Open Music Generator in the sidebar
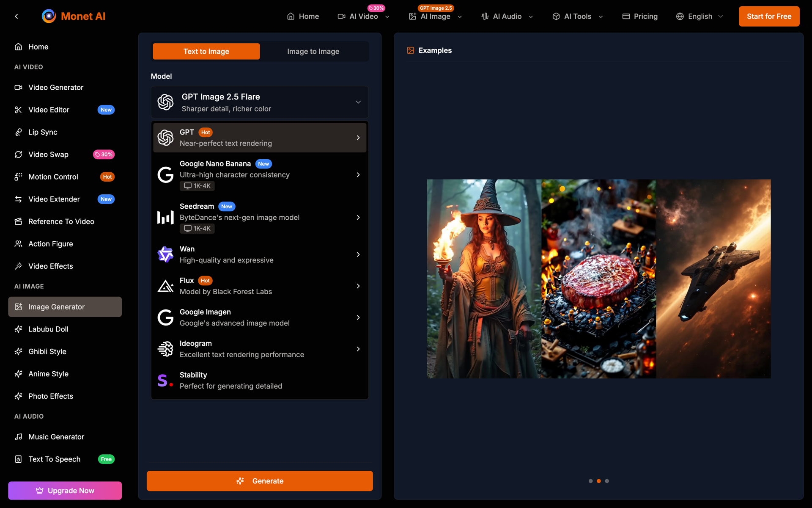The width and height of the screenshot is (812, 508). click(65, 437)
